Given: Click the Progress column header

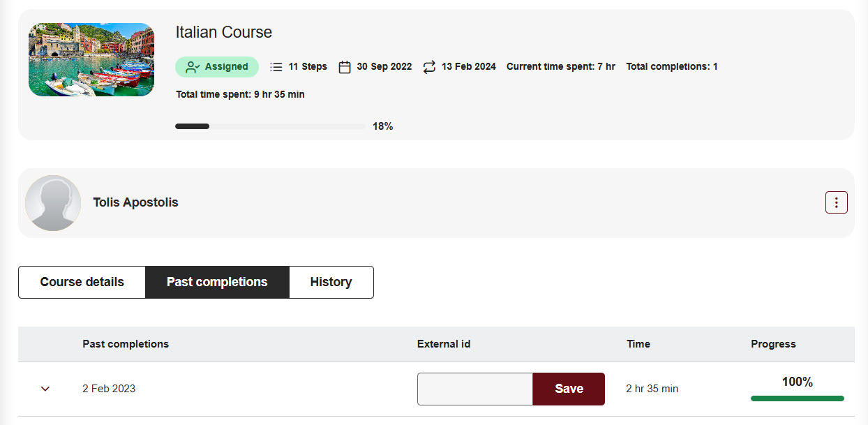Looking at the screenshot, I should (x=773, y=344).
